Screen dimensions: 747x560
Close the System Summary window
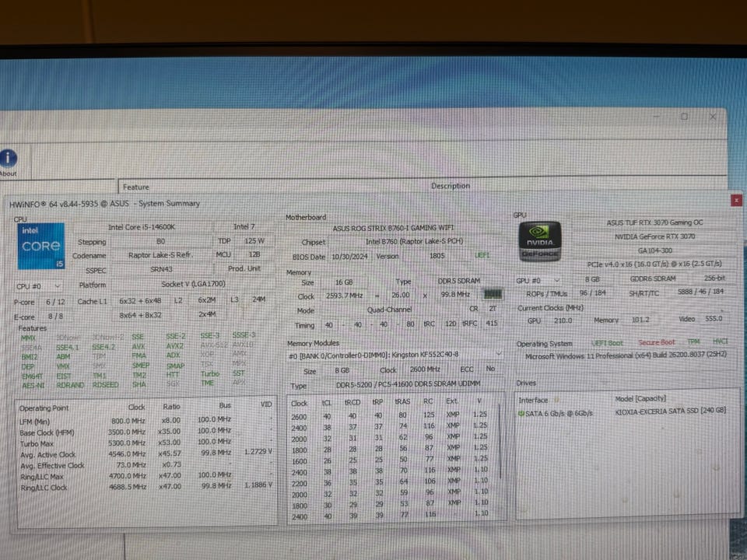[736, 201]
